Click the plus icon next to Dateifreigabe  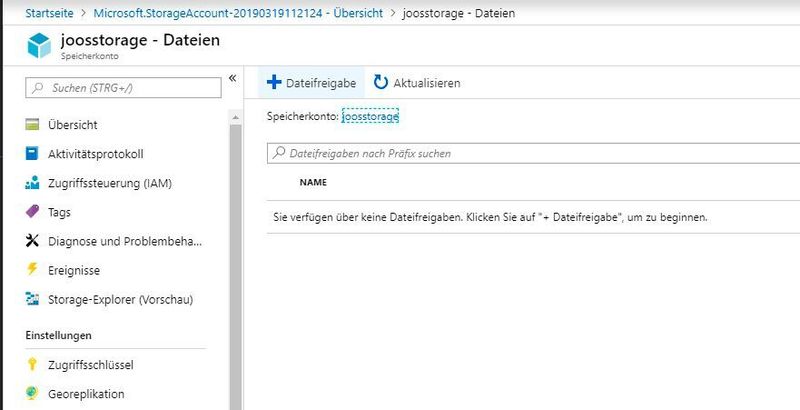274,82
